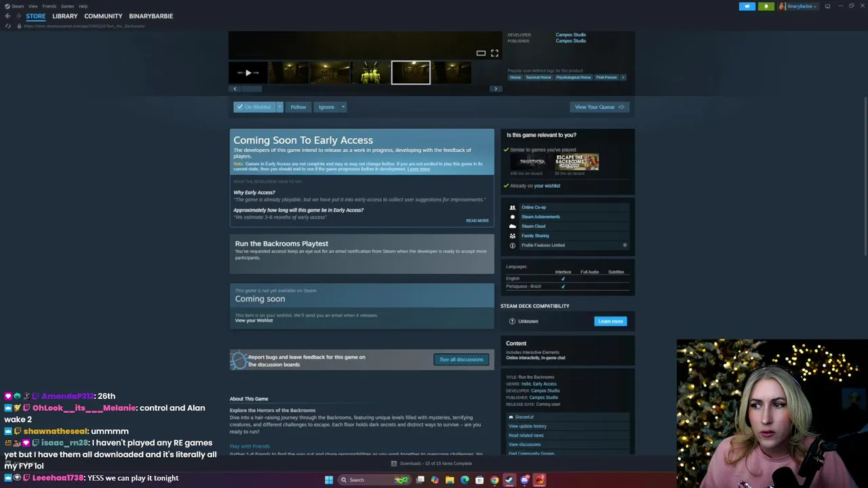Open the Games menu
The image size is (868, 488).
(67, 6)
